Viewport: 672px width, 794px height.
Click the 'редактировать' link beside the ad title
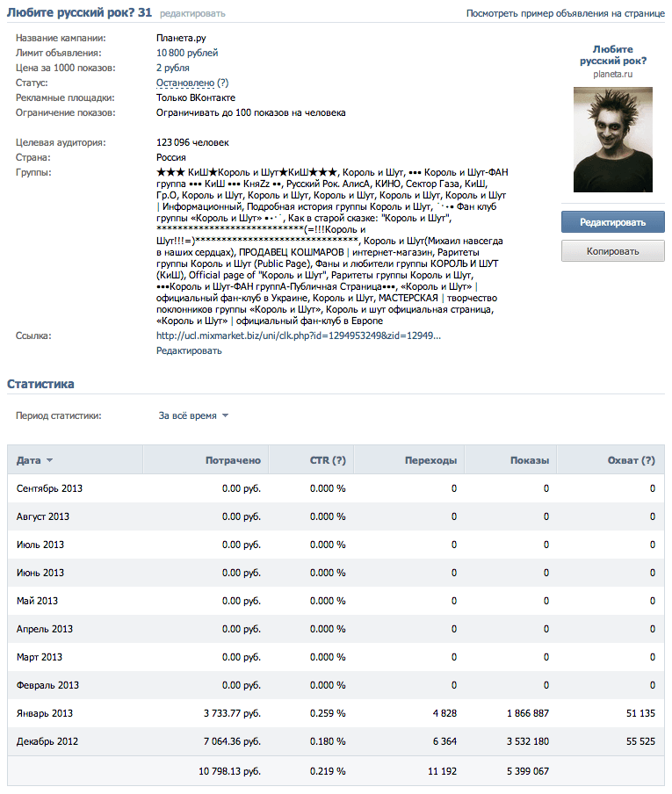pos(192,14)
